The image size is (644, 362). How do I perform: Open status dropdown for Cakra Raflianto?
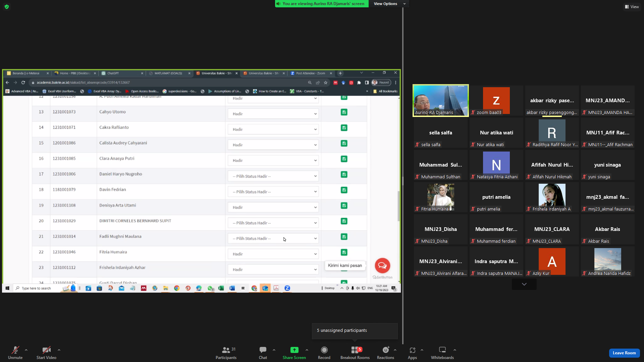[x=273, y=129]
